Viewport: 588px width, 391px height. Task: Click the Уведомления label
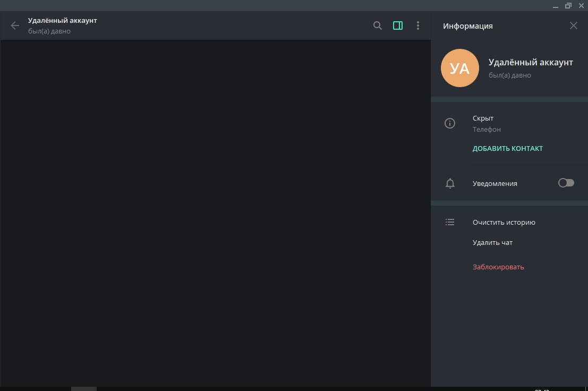(x=495, y=184)
